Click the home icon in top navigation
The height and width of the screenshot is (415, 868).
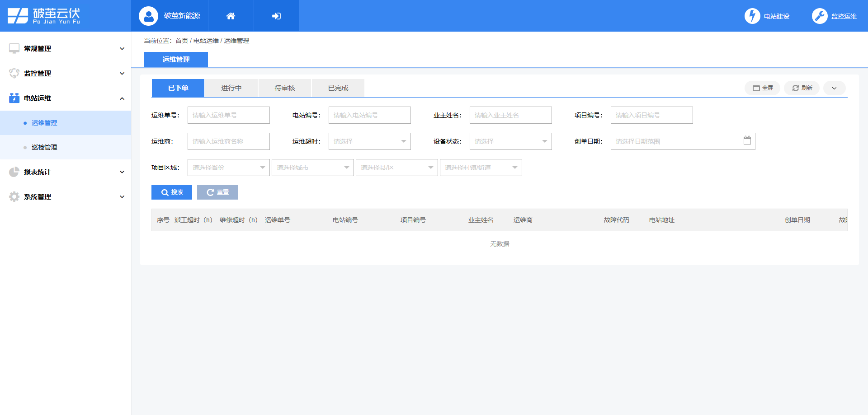231,15
